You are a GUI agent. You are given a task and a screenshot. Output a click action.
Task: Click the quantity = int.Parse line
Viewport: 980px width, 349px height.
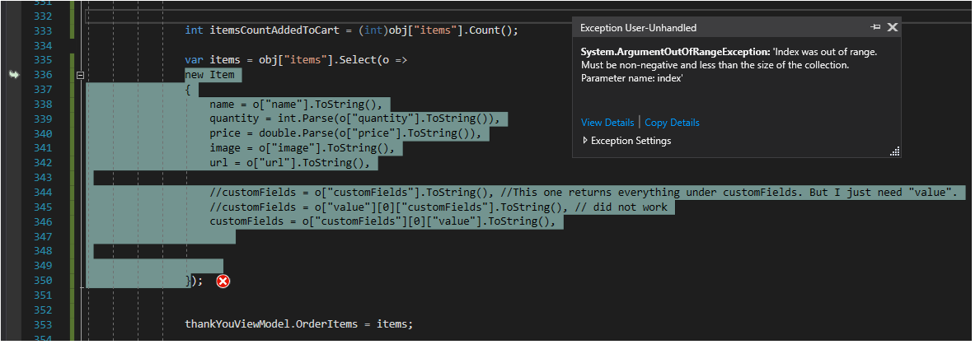click(355, 119)
